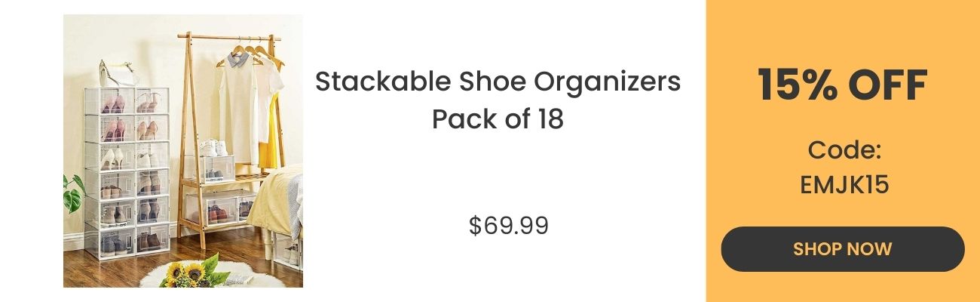980x302 pixels.
Task: Click the 15% OFF heading
Action: click(842, 85)
